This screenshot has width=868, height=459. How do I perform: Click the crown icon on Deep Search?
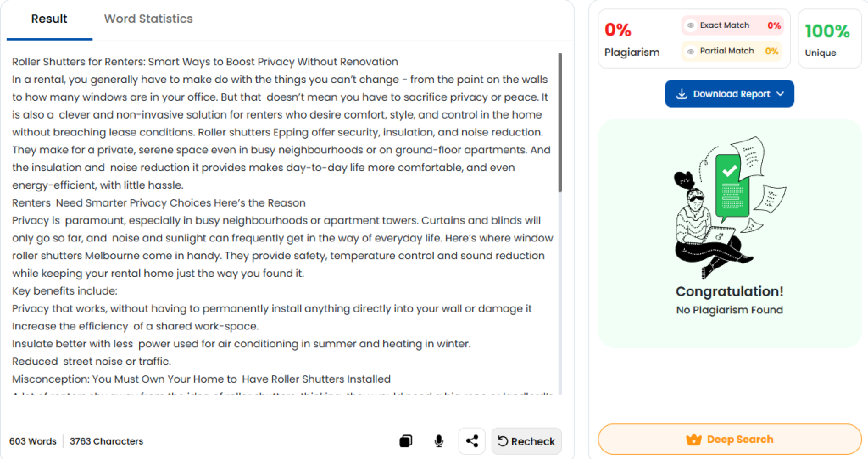(x=693, y=440)
